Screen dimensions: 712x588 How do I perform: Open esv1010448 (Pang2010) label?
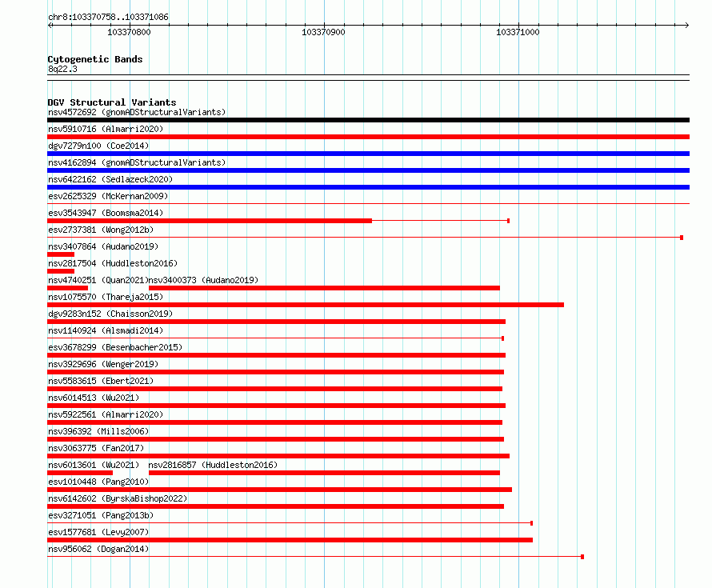(x=98, y=482)
